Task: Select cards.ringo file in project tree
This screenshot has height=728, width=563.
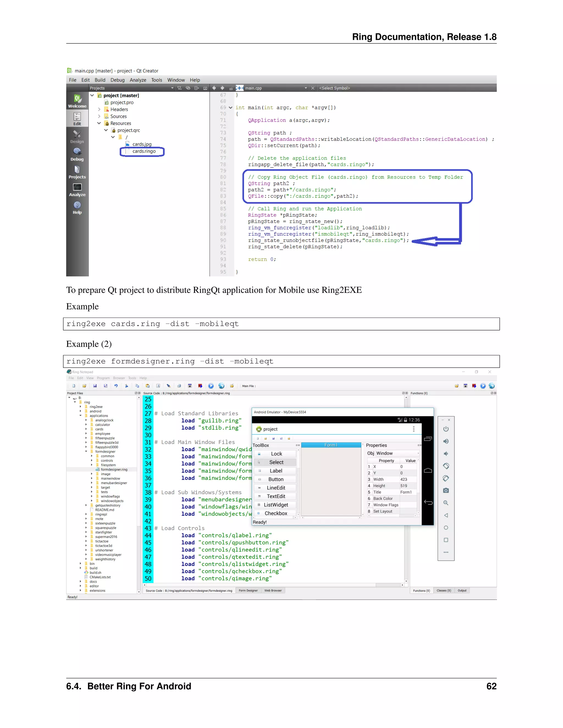Action: pos(144,151)
